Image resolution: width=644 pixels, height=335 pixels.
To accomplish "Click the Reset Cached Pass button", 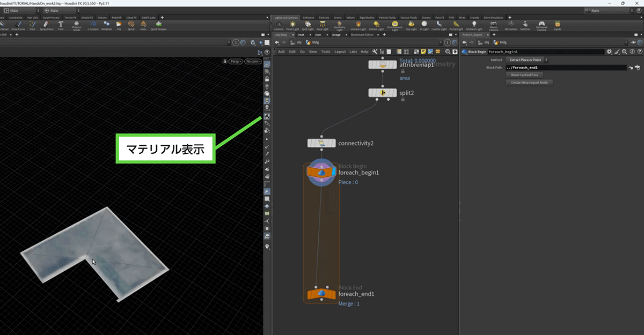I will [x=524, y=75].
